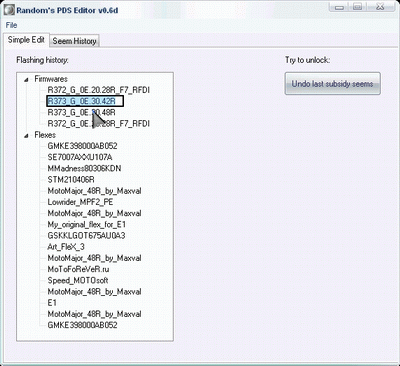400x366 pixels.
Task: Select MotoMajor_48R_by_Maxval below Art_FleX_3
Action: pyautogui.click(x=94, y=258)
